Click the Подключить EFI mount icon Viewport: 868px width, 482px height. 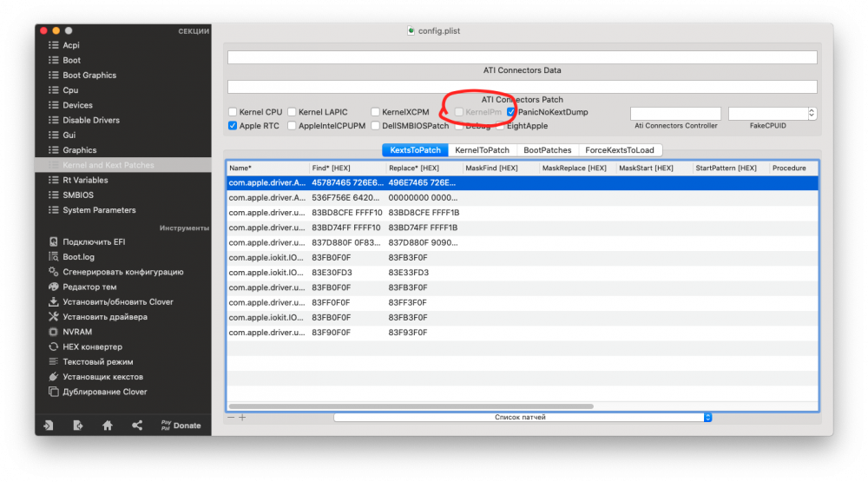coord(53,241)
